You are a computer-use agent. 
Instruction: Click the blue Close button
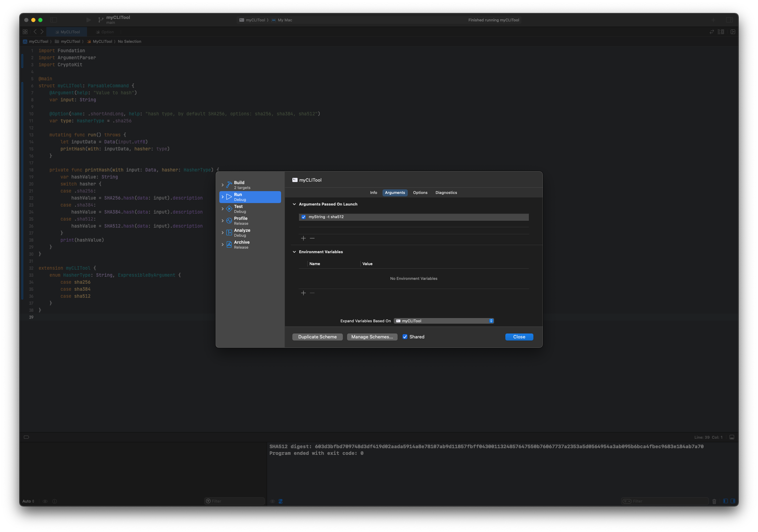tap(519, 337)
